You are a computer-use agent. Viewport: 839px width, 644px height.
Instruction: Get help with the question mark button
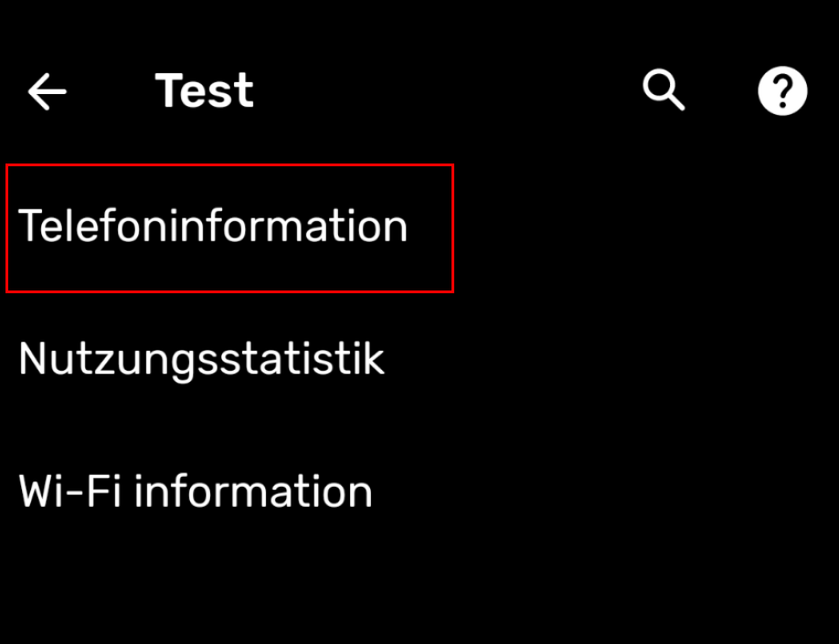tap(782, 90)
